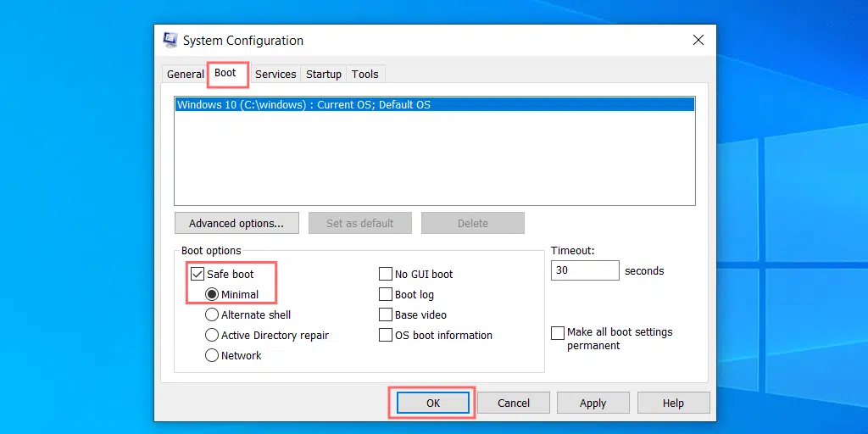Go to the Startup tab
This screenshot has width=868, height=434.
pyautogui.click(x=324, y=75)
